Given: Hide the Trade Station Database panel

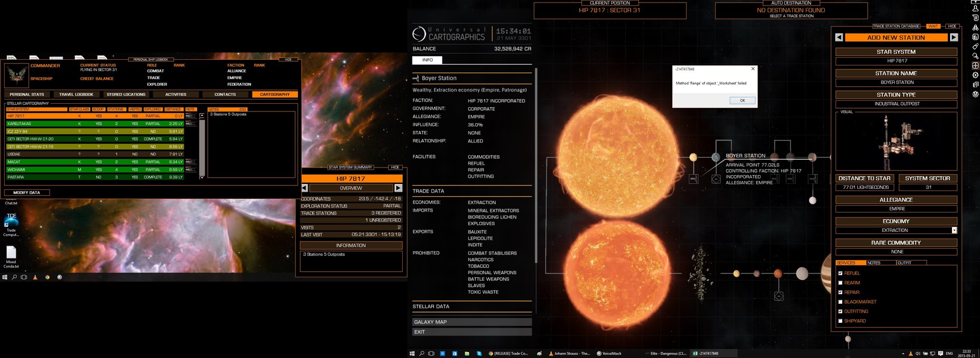Looking at the screenshot, I should 952,26.
